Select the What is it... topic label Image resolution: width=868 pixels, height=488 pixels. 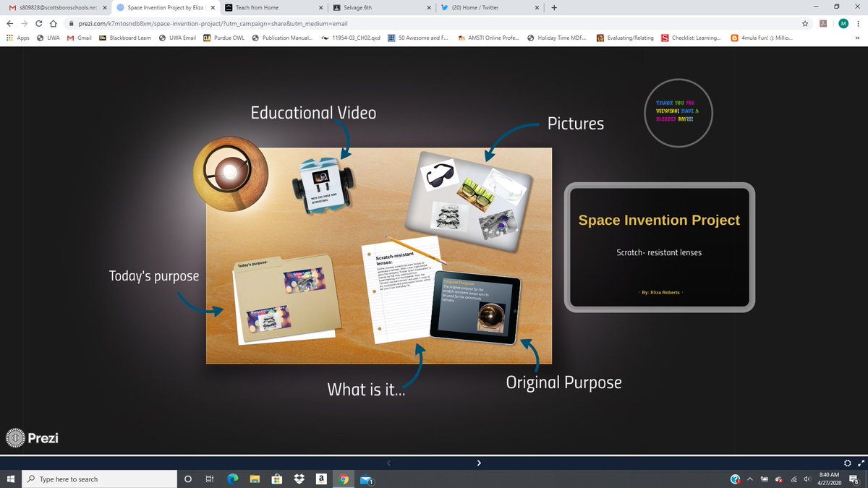pos(365,390)
